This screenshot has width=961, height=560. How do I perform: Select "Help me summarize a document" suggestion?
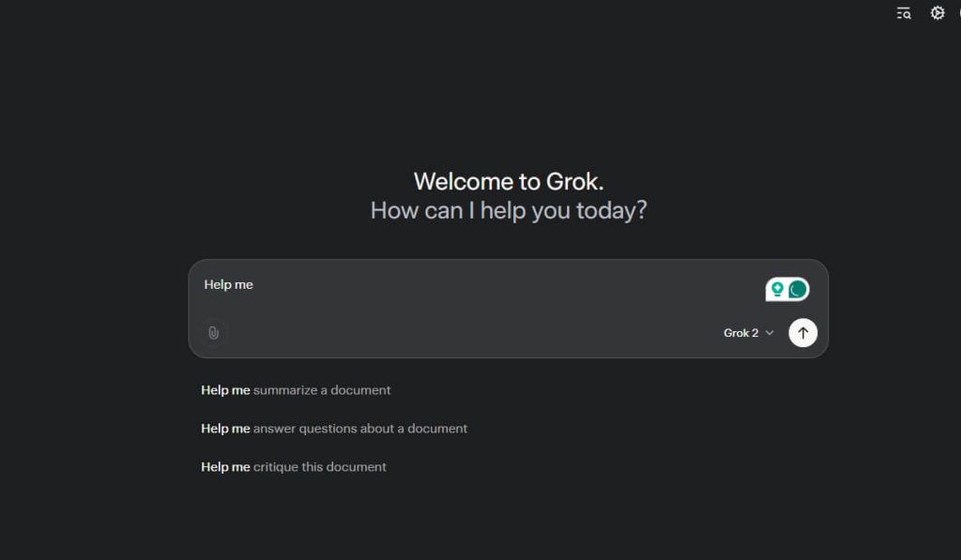296,390
